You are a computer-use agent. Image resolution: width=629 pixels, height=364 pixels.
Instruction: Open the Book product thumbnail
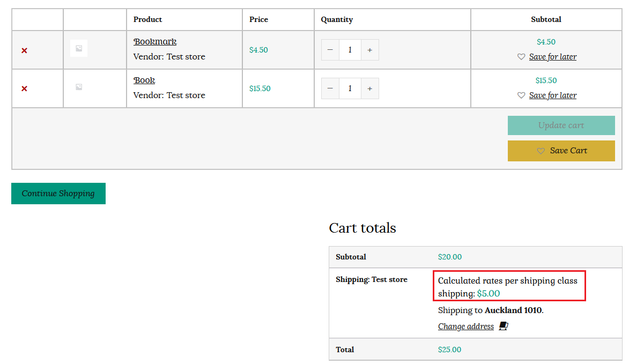[79, 87]
